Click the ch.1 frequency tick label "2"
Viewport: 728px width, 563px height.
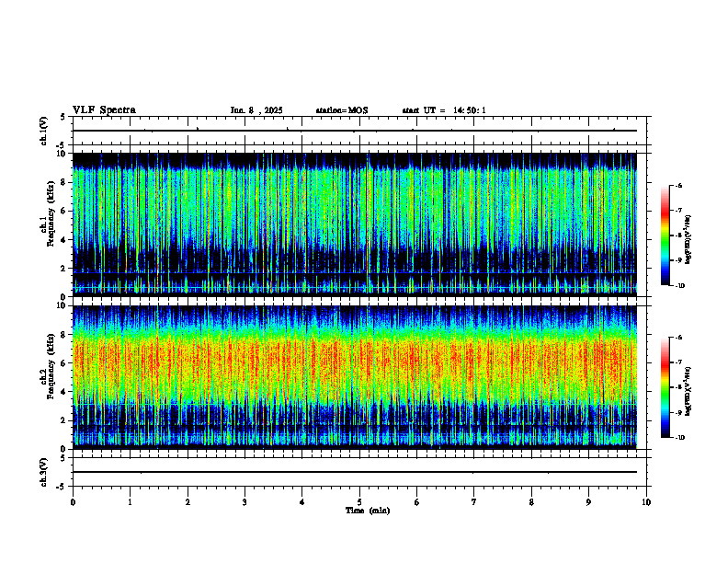tap(63, 269)
